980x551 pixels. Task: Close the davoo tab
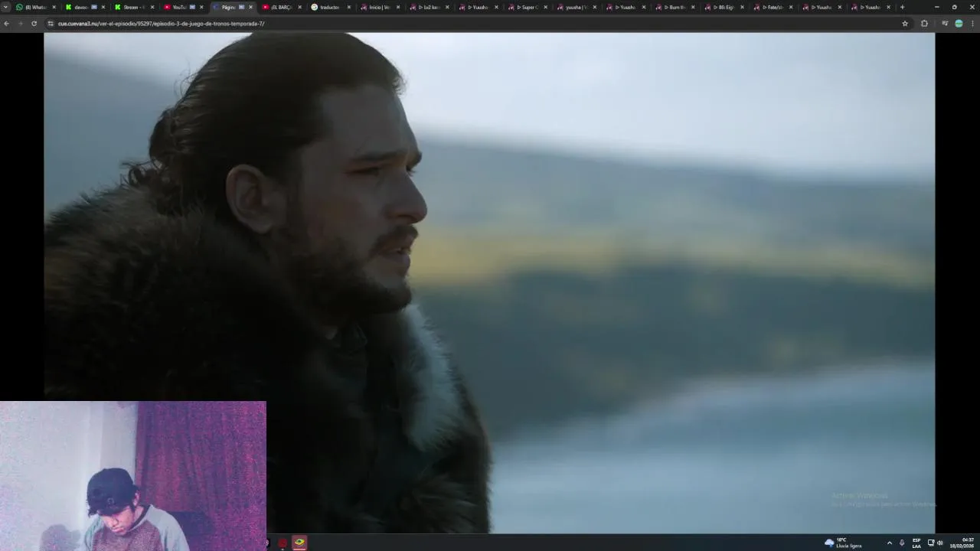(x=103, y=7)
